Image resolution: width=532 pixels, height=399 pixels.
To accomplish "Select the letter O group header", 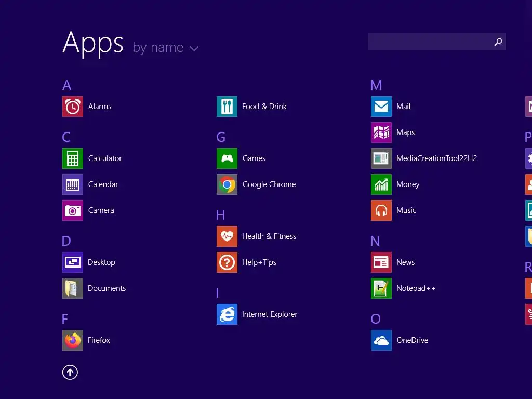I will coord(376,319).
